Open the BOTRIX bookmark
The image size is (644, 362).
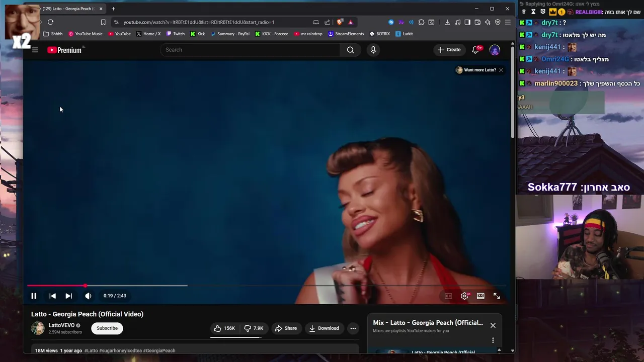coord(379,34)
